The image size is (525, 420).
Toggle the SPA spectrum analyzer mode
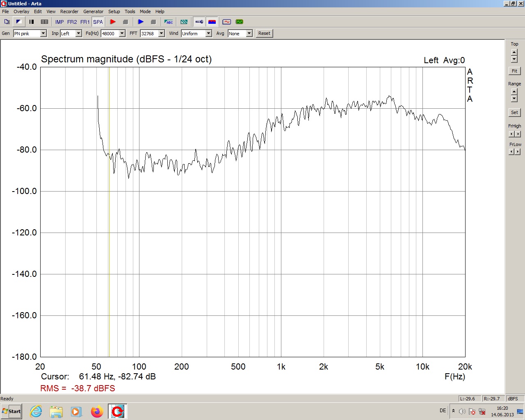pyautogui.click(x=98, y=22)
